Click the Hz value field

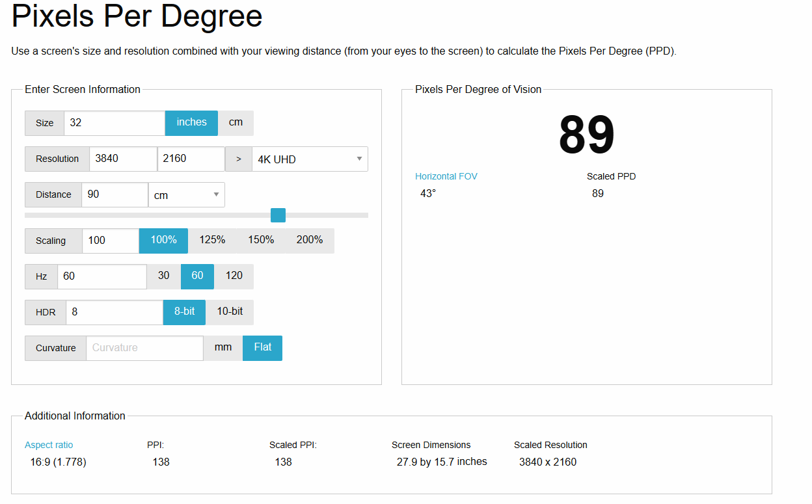[x=102, y=276]
